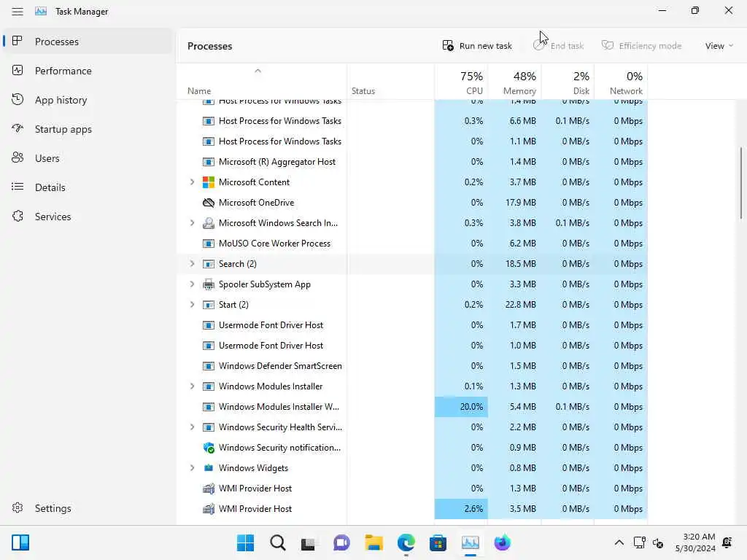Viewport: 747px width, 560px height.
Task: Open the chat app on taskbar
Action: point(341,542)
